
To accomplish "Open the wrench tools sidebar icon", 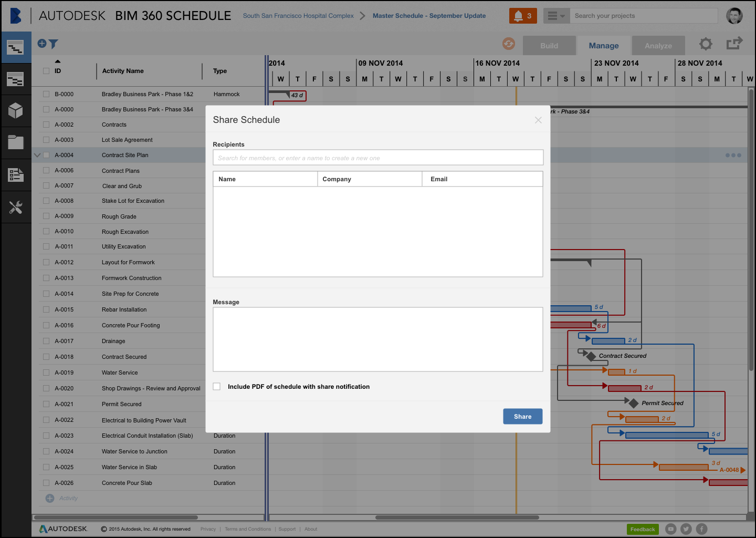I will click(x=16, y=208).
